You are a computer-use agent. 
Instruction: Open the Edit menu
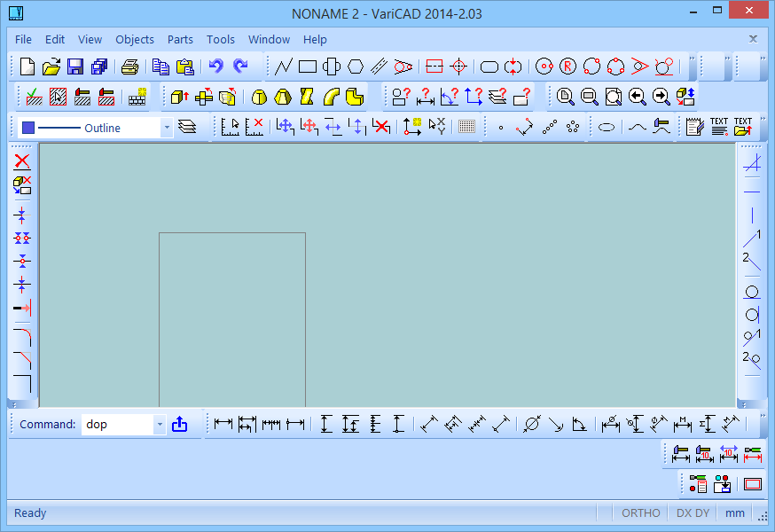tap(55, 40)
